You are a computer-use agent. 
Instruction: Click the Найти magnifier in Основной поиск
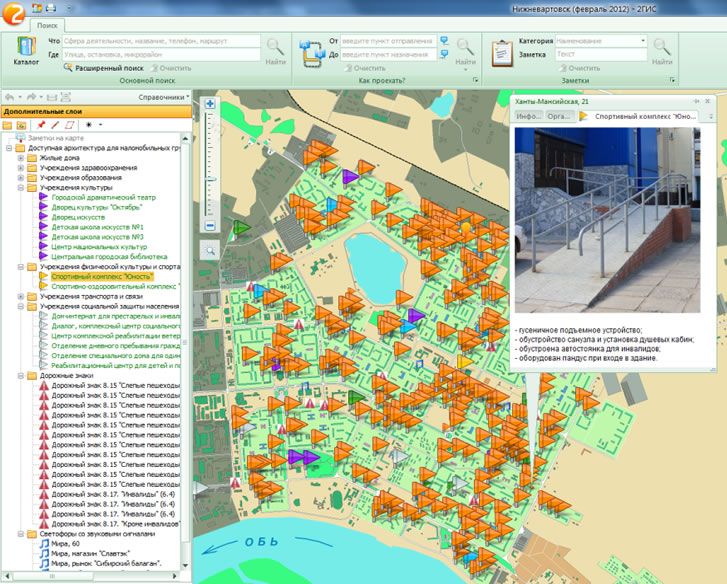(275, 51)
